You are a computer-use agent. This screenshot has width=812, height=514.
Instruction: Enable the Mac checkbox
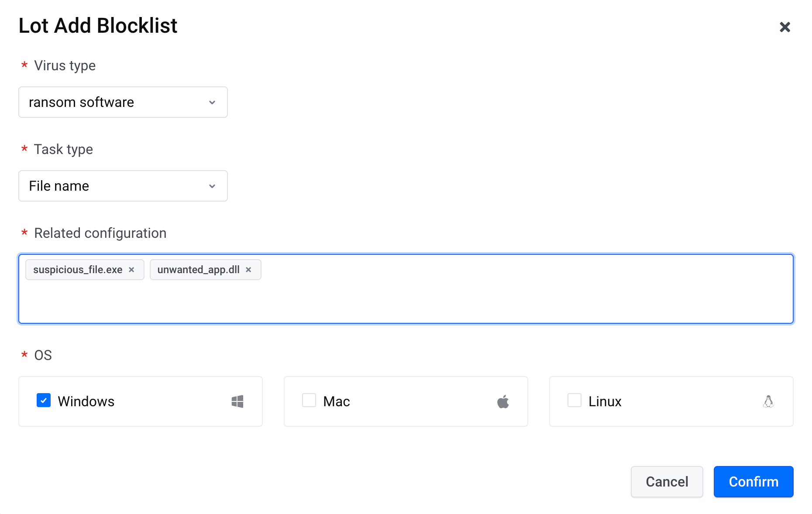[x=309, y=400]
